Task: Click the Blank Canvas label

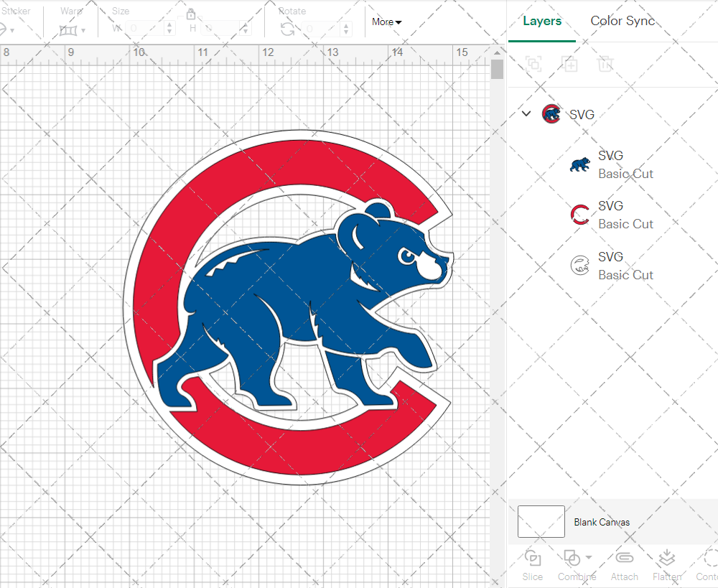Action: [x=602, y=522]
